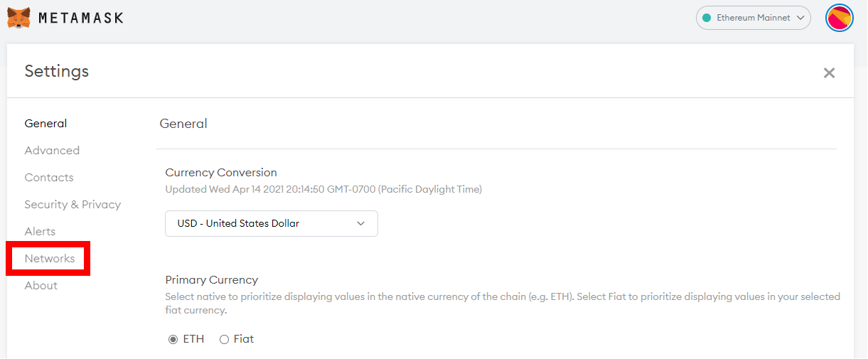Screen dimensions: 868x359
Task: Close the Settings panel with X
Action: [829, 73]
